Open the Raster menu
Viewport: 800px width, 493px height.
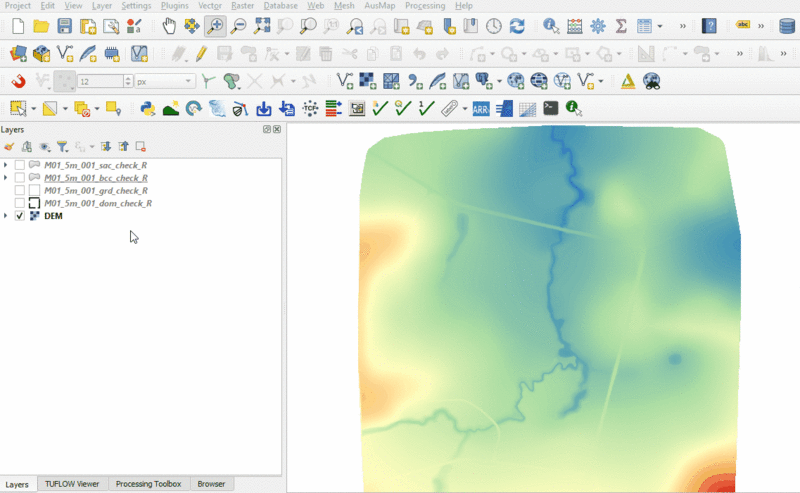(242, 6)
